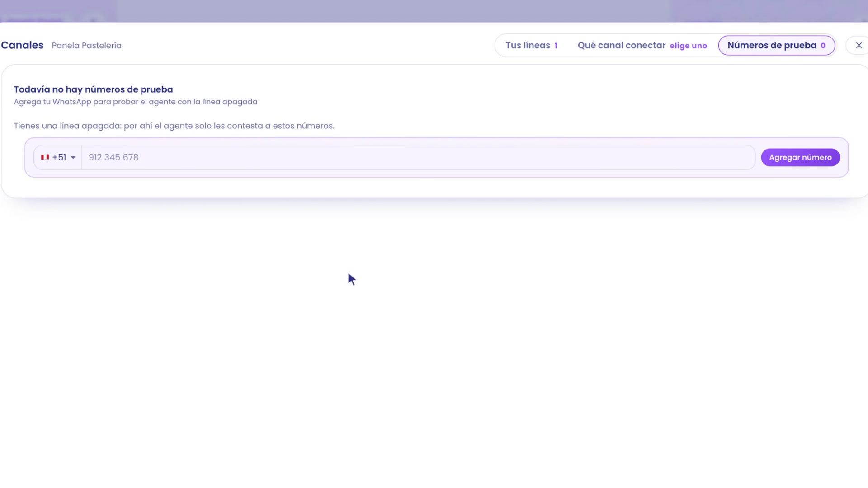Select the Números de prueba tab

776,45
